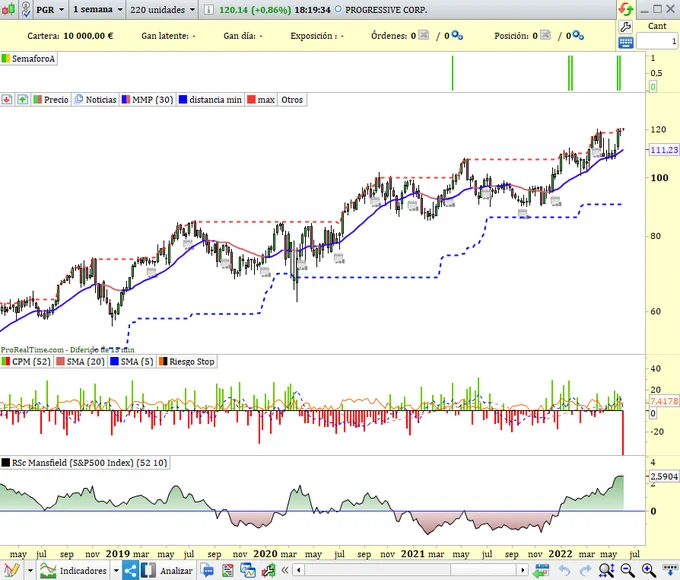
Task: Toggle the SMA (20) indicator label
Action: pos(81,361)
